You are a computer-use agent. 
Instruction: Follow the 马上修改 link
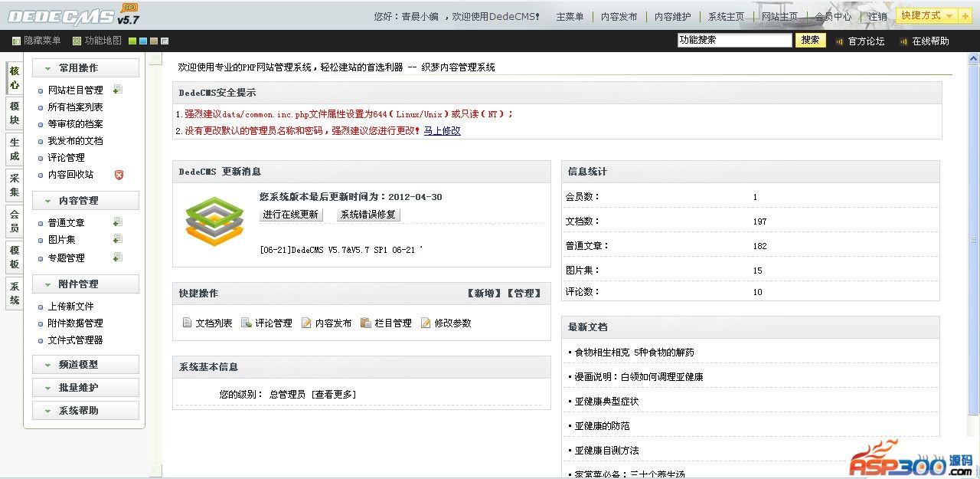[x=442, y=131]
